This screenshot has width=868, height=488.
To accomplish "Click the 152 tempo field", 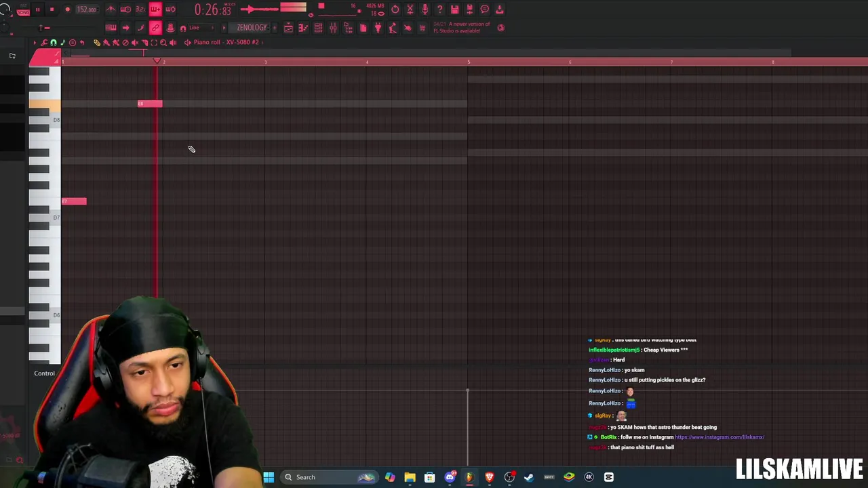I will point(87,9).
